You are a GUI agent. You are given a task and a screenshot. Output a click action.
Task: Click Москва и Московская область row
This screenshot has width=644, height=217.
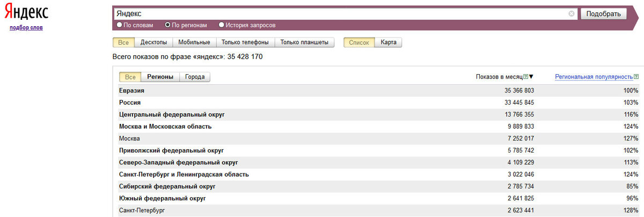click(x=165, y=126)
